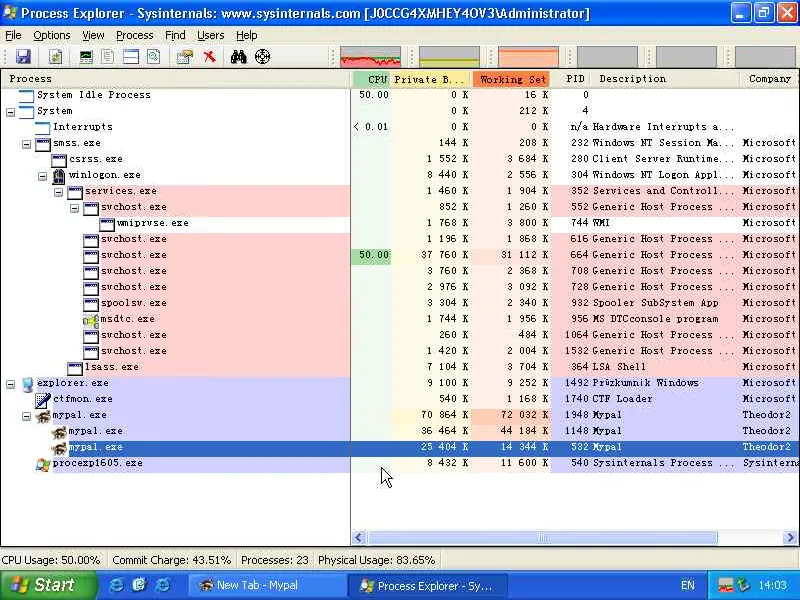Click the spoolsv.exe window icon

point(91,304)
